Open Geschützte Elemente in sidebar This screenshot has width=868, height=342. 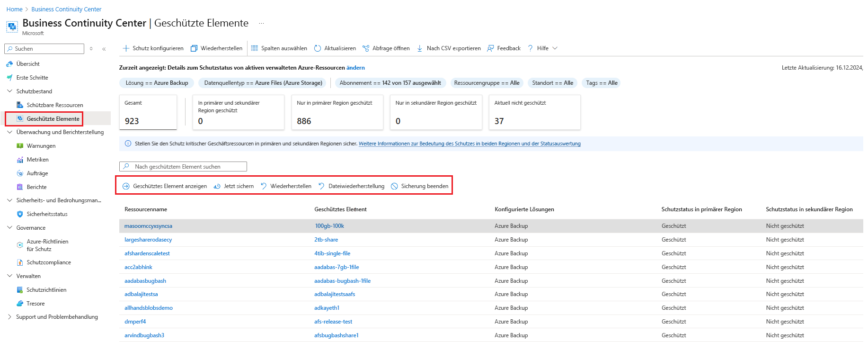(x=53, y=119)
